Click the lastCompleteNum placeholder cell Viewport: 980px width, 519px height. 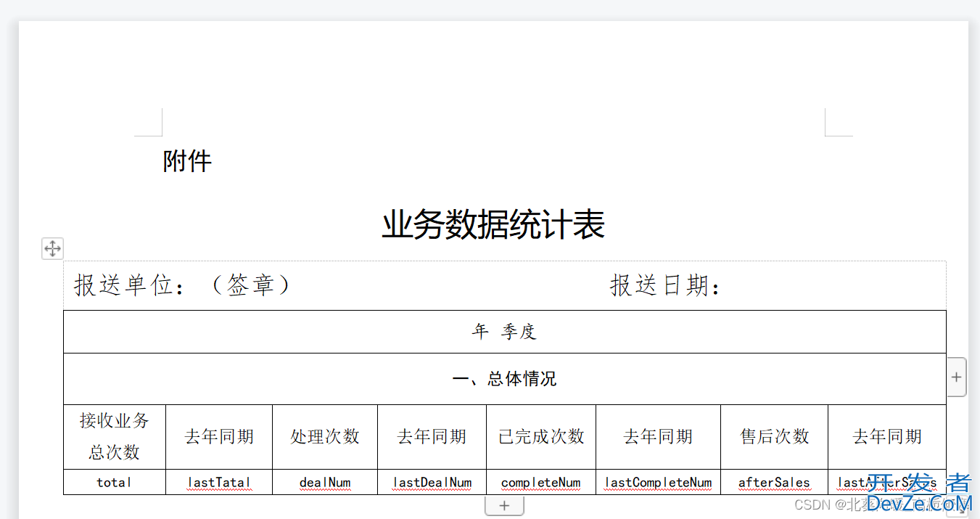click(658, 482)
